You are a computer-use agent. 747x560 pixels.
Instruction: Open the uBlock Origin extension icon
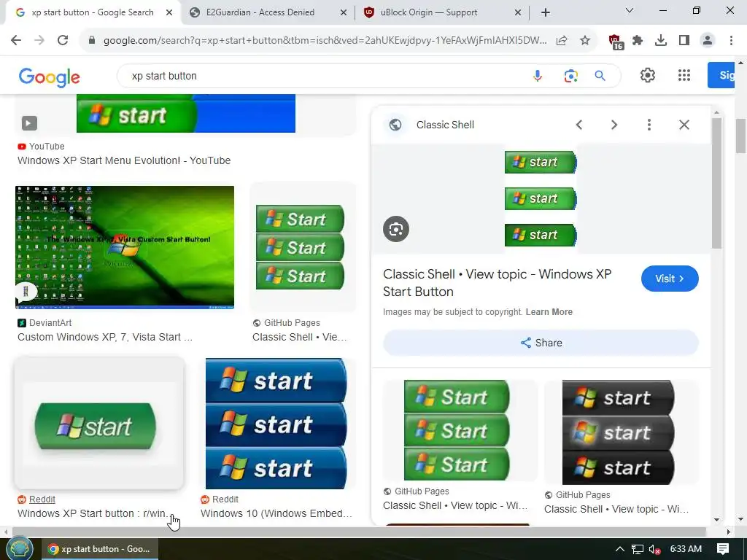click(615, 42)
